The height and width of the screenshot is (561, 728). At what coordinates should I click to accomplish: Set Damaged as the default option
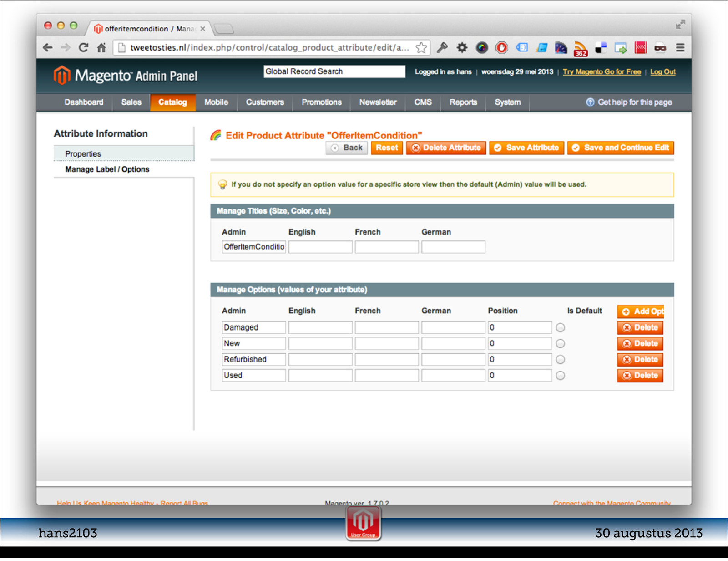pos(561,328)
